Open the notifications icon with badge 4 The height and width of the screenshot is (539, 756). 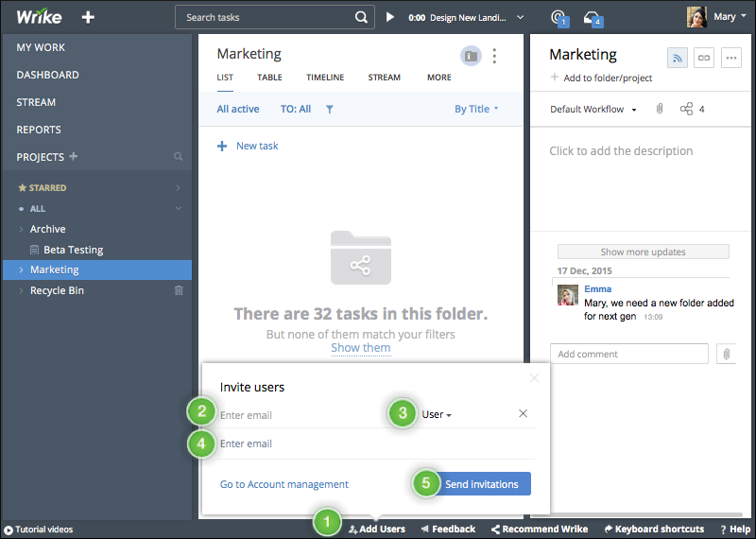593,18
